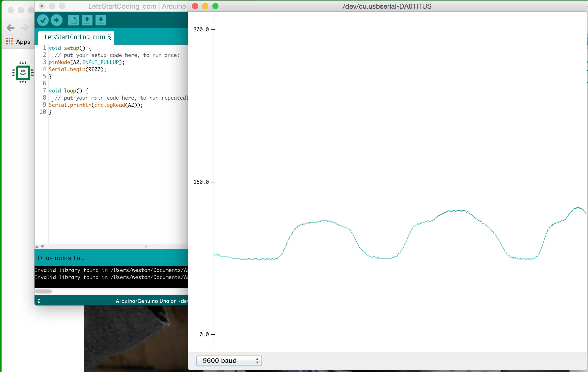Click the browser back arrow
The width and height of the screenshot is (588, 372).
pyautogui.click(x=10, y=28)
